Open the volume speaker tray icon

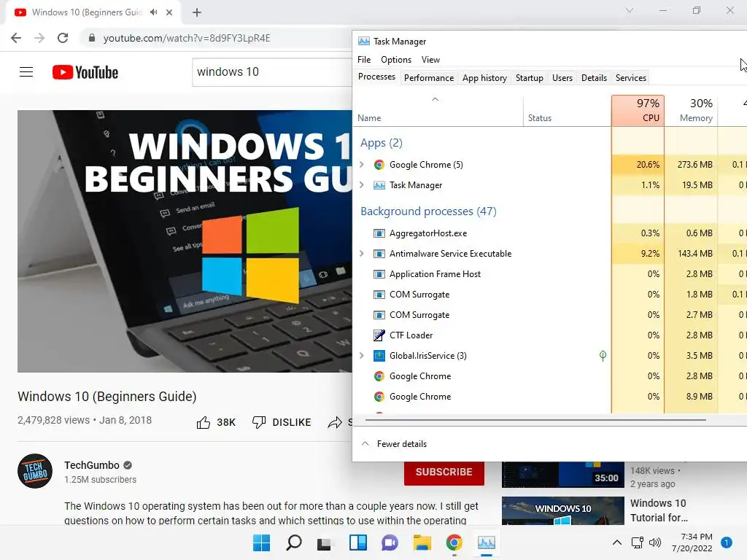tap(655, 542)
